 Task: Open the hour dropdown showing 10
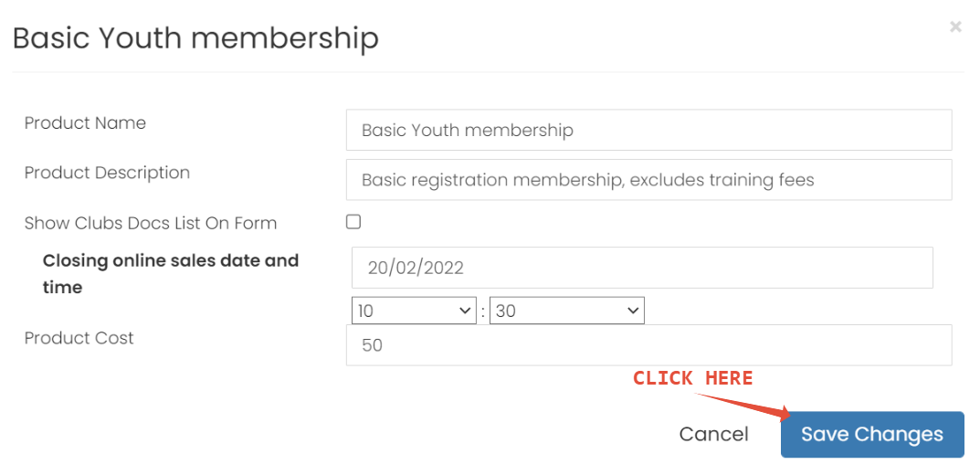414,311
